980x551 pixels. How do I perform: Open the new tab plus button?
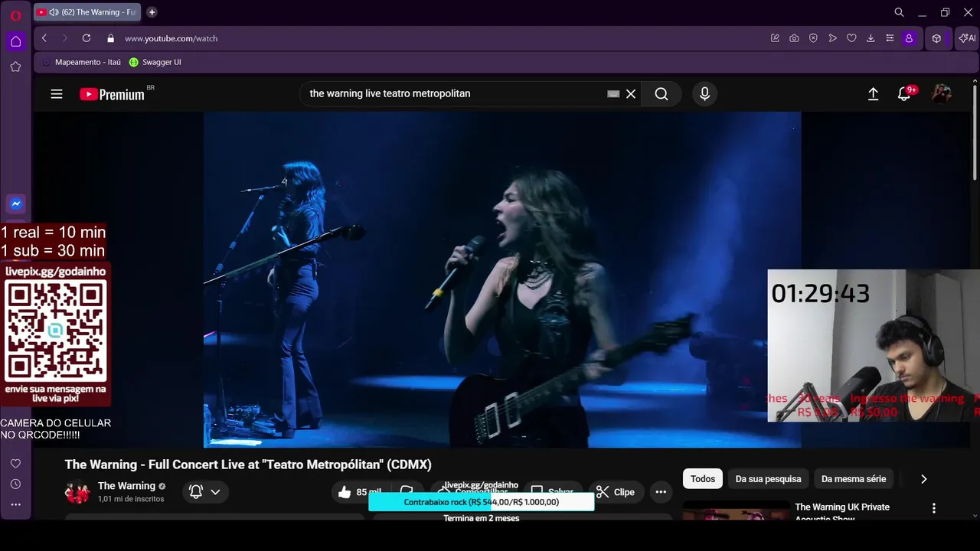152,12
